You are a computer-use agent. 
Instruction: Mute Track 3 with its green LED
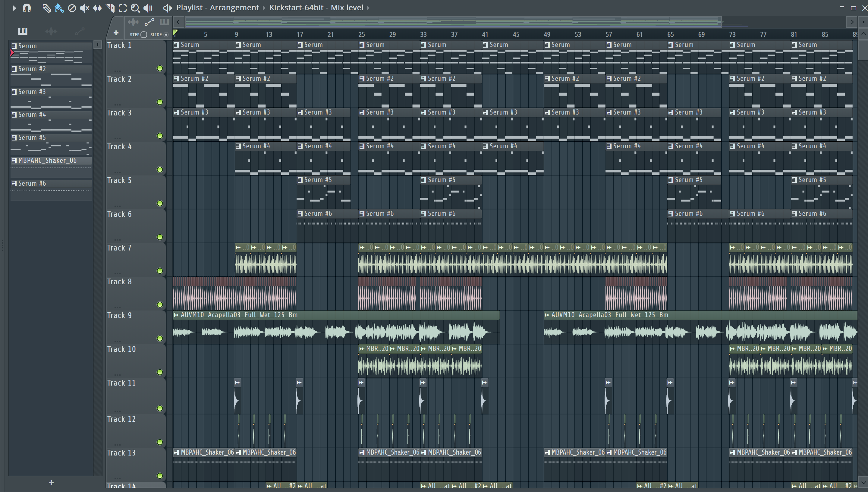point(160,136)
